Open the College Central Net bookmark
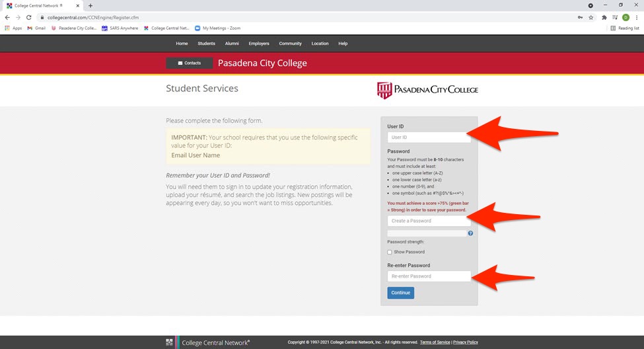The image size is (644, 349). coord(166,28)
